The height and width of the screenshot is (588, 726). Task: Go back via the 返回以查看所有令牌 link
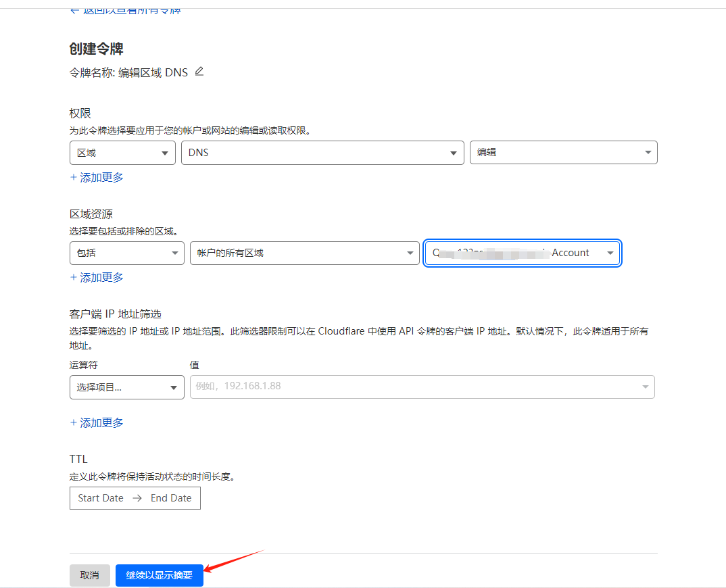[x=125, y=10]
